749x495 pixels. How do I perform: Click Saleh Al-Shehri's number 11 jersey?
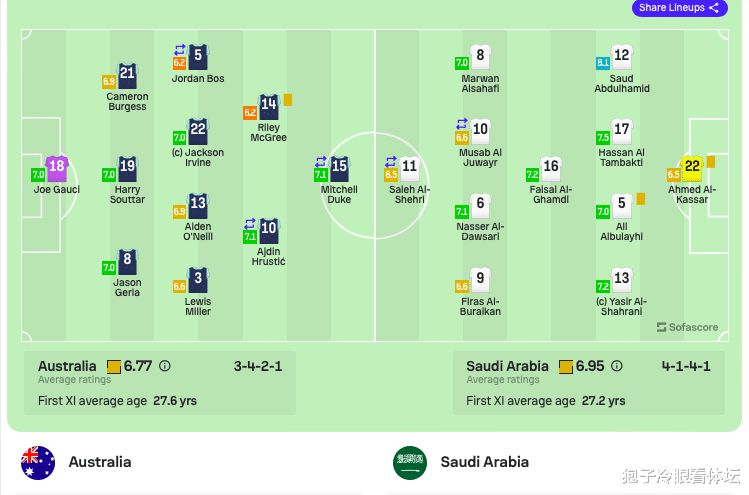410,169
